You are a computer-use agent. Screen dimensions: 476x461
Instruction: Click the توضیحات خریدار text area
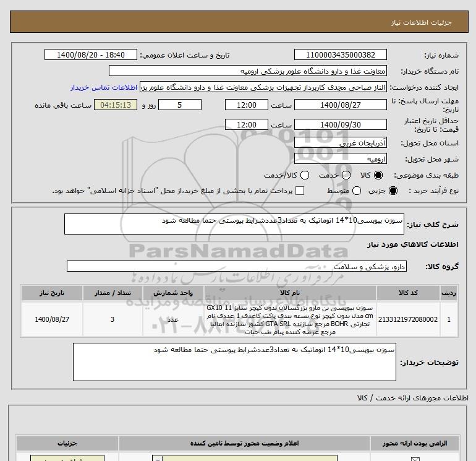point(234,362)
